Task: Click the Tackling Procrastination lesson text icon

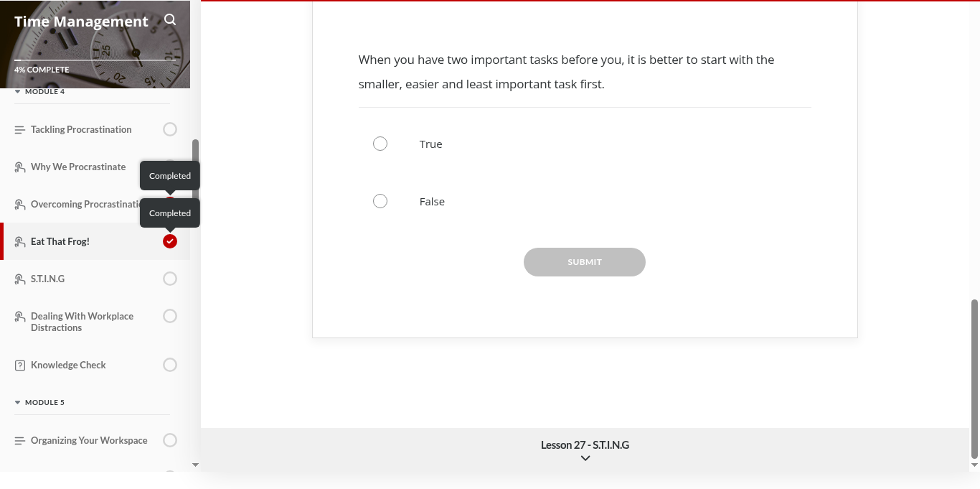Action: coord(20,130)
